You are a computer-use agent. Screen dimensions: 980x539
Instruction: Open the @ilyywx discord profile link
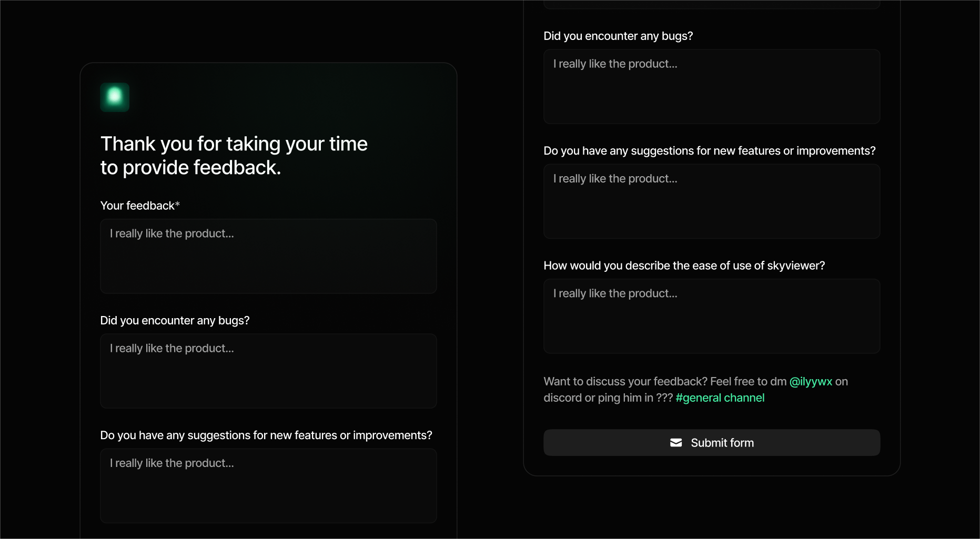(810, 381)
